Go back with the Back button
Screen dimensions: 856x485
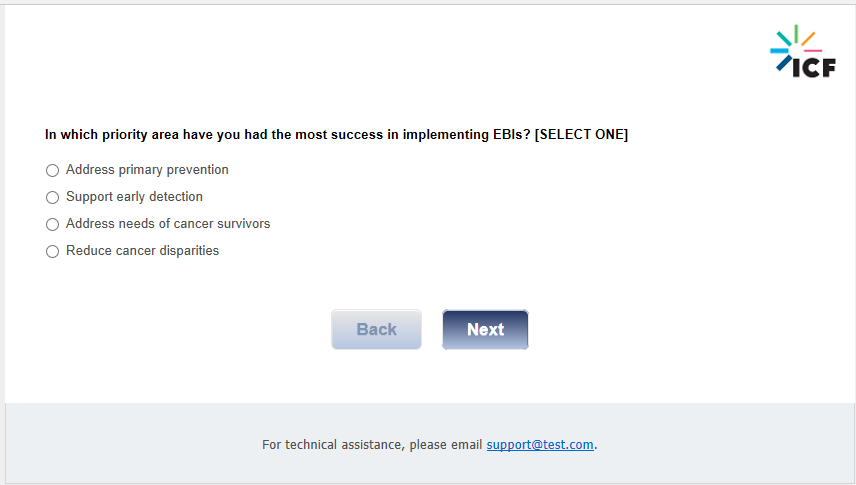tap(376, 330)
